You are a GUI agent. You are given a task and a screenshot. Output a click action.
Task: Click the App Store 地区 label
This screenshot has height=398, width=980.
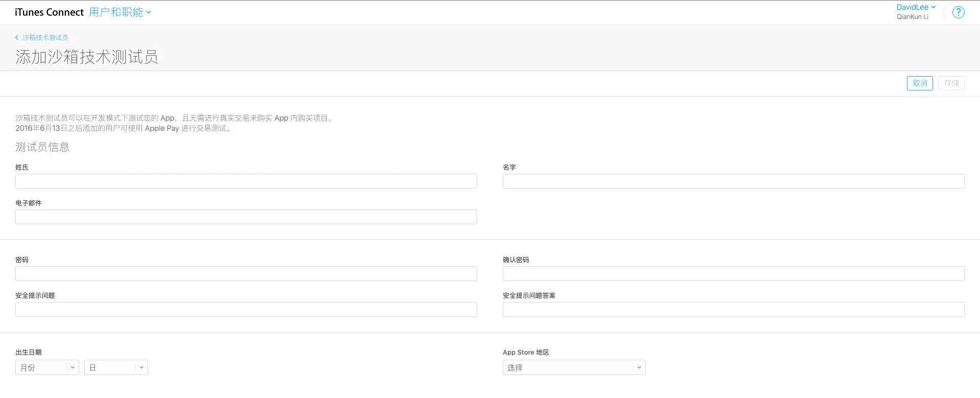(526, 352)
